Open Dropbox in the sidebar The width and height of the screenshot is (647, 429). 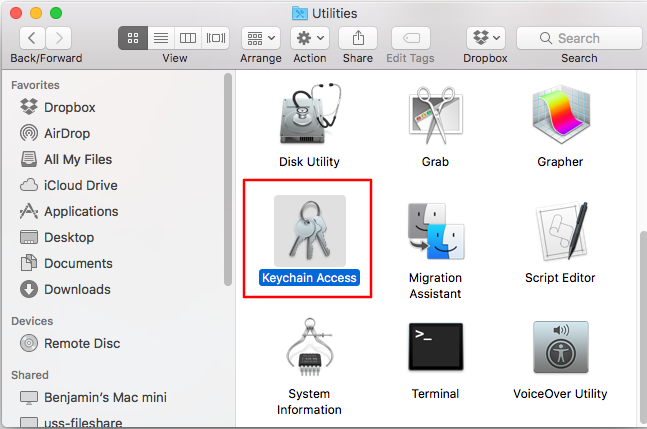point(58,107)
